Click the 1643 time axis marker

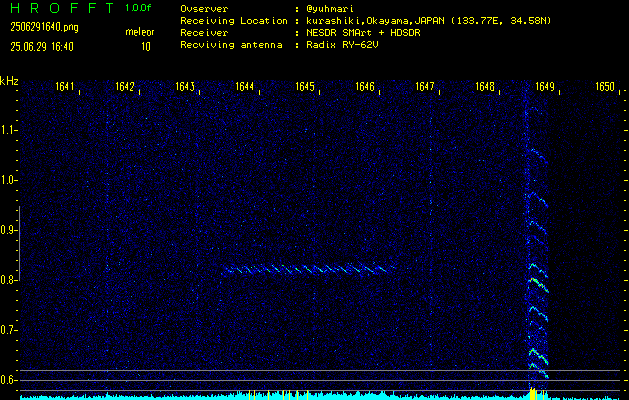[x=185, y=86]
